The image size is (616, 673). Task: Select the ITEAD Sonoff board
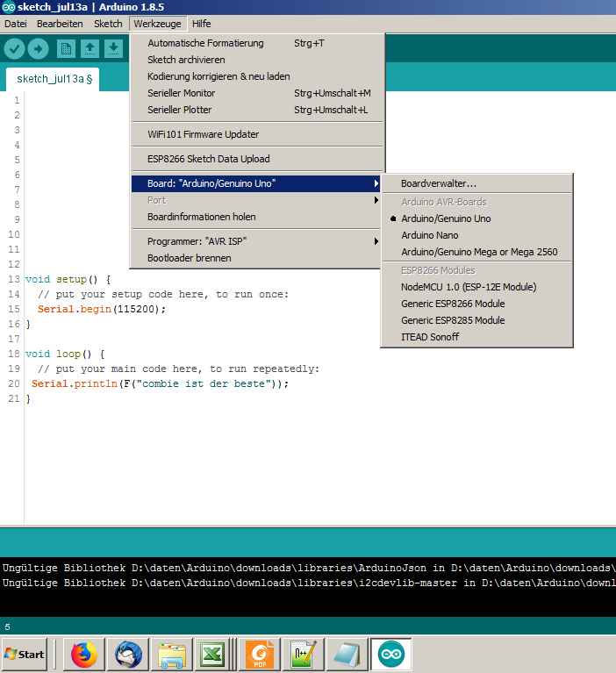(476, 337)
